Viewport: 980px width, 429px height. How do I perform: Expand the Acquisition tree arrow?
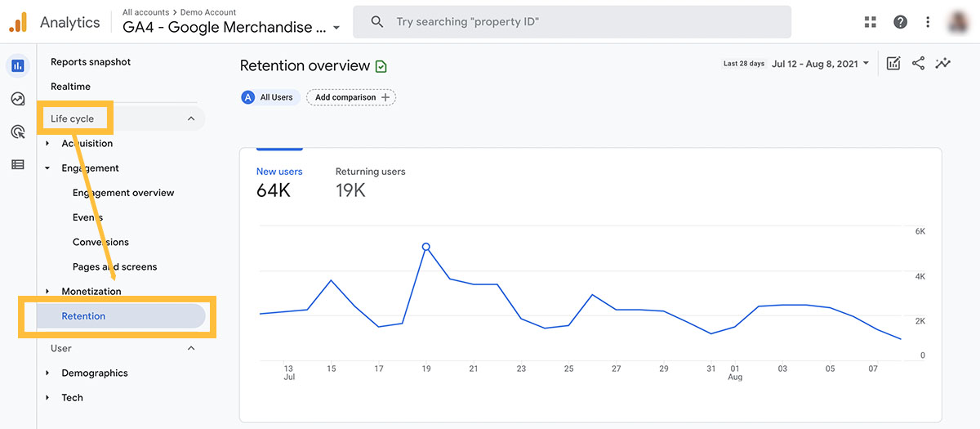click(47, 144)
